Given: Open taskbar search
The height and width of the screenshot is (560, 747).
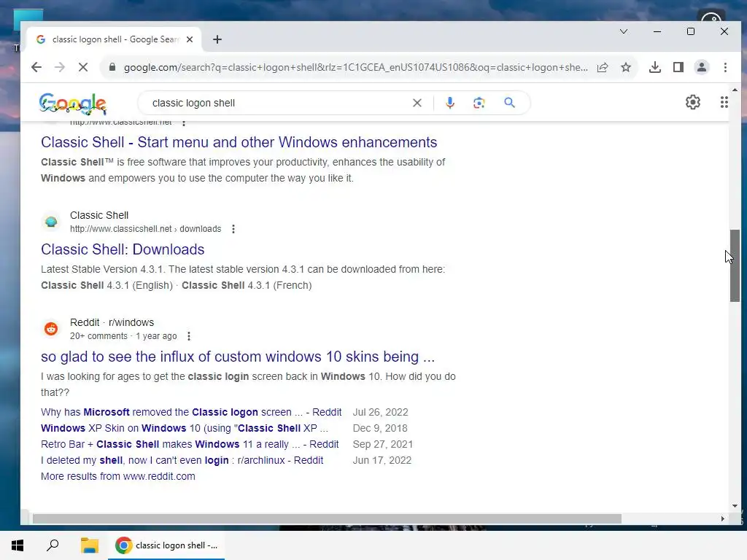Looking at the screenshot, I should (53, 545).
